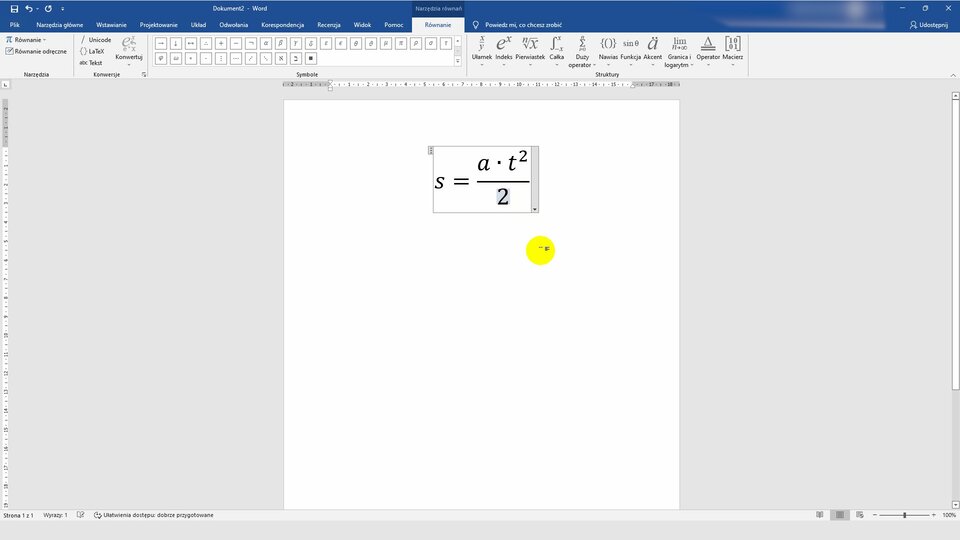
Task: Click the zoom slider in the status bar
Action: click(x=904, y=515)
